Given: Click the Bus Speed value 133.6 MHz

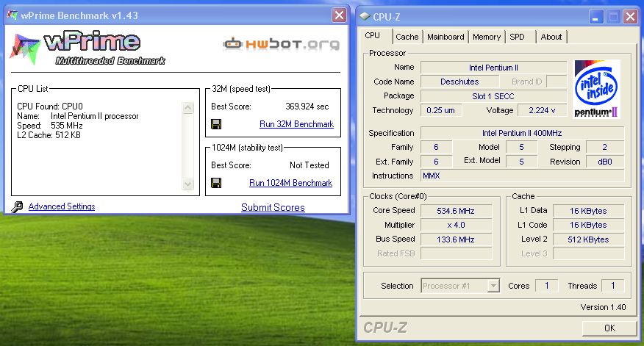Looking at the screenshot, I should (456, 239).
